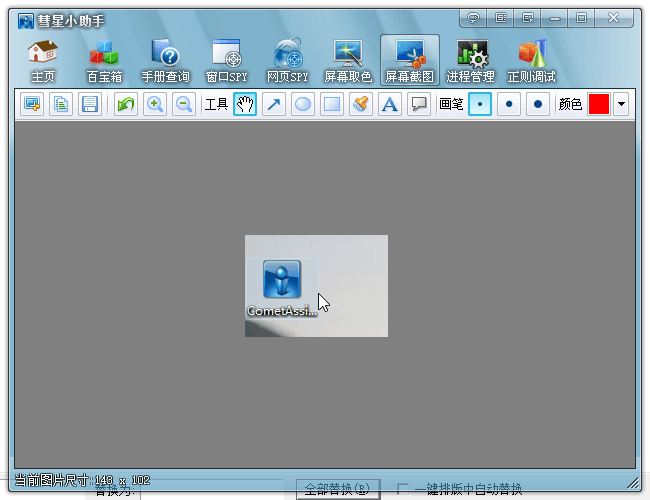
Task: Open the color dropdown arrow
Action: pyautogui.click(x=621, y=104)
